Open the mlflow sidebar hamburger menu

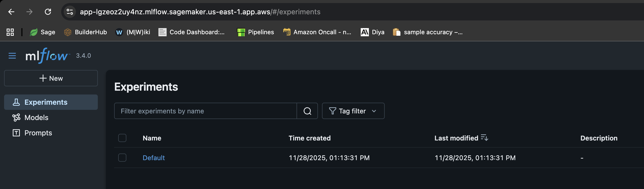coord(12,56)
